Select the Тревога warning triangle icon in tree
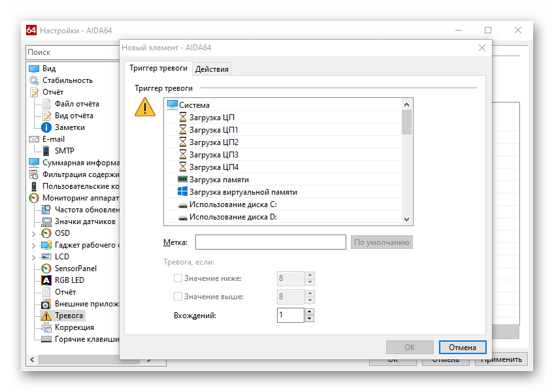Image resolution: width=554 pixels, height=392 pixels. [x=46, y=316]
